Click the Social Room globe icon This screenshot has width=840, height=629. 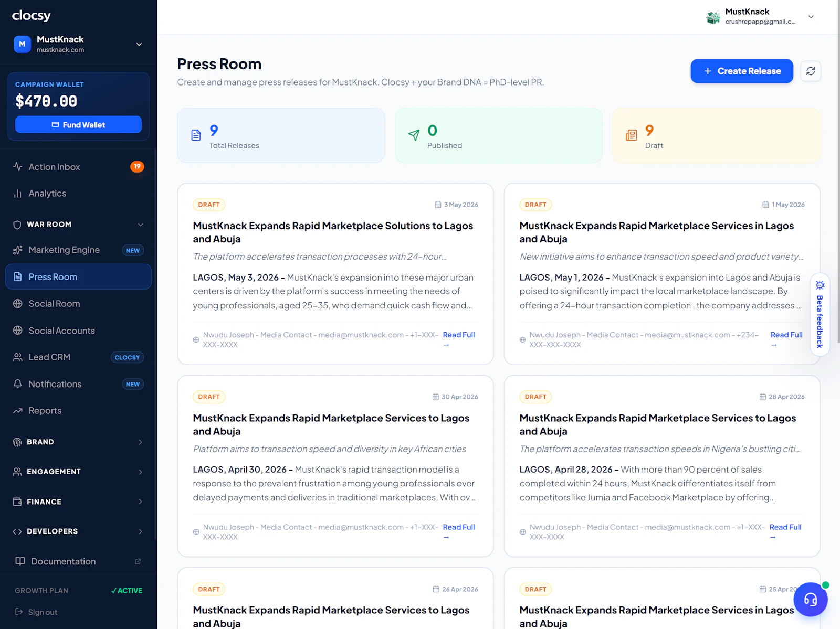[x=18, y=304]
